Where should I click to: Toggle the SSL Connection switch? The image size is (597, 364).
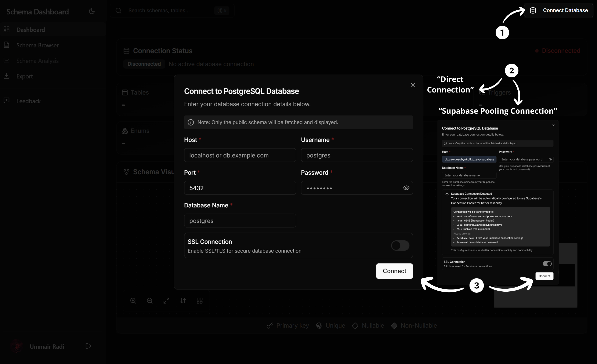coord(400,245)
